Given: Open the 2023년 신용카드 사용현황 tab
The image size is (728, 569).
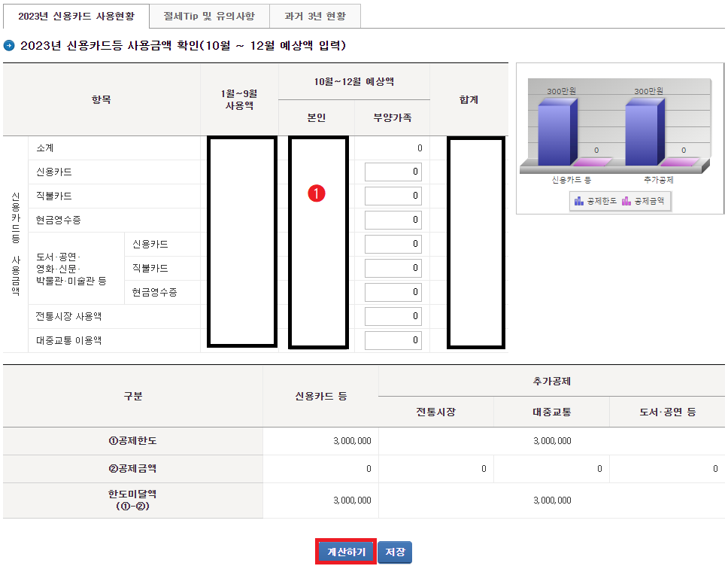Looking at the screenshot, I should 76,17.
